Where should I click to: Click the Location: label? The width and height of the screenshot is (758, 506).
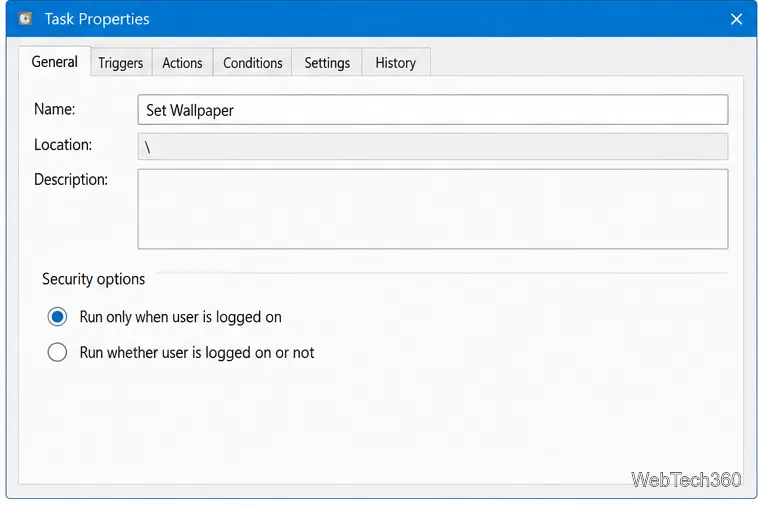[63, 145]
